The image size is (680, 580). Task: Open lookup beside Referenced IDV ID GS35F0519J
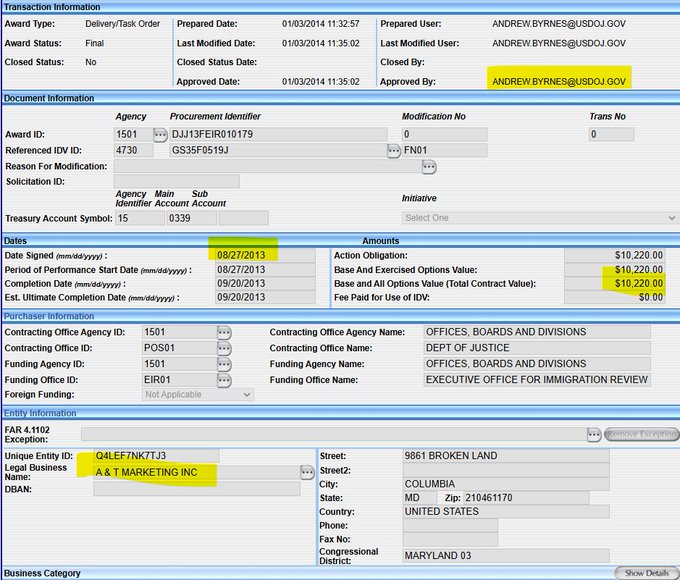tap(394, 151)
